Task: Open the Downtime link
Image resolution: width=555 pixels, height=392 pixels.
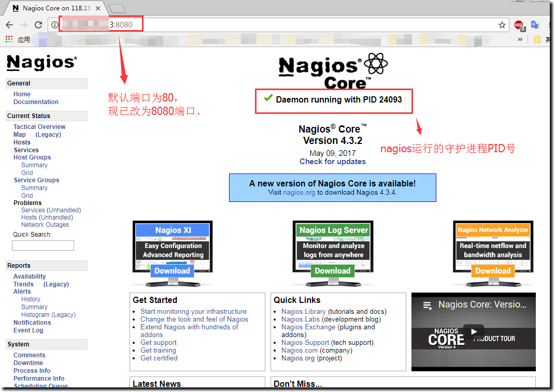Action: click(28, 363)
